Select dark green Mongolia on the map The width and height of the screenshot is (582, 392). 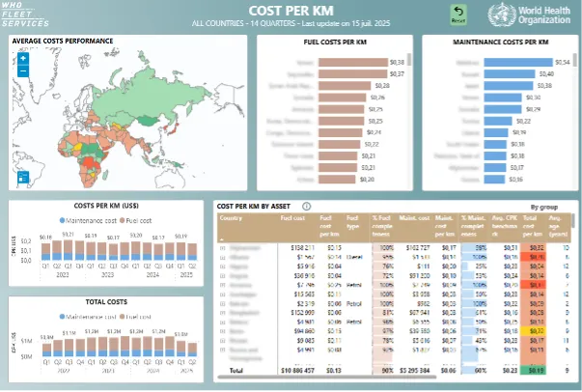[148, 121]
